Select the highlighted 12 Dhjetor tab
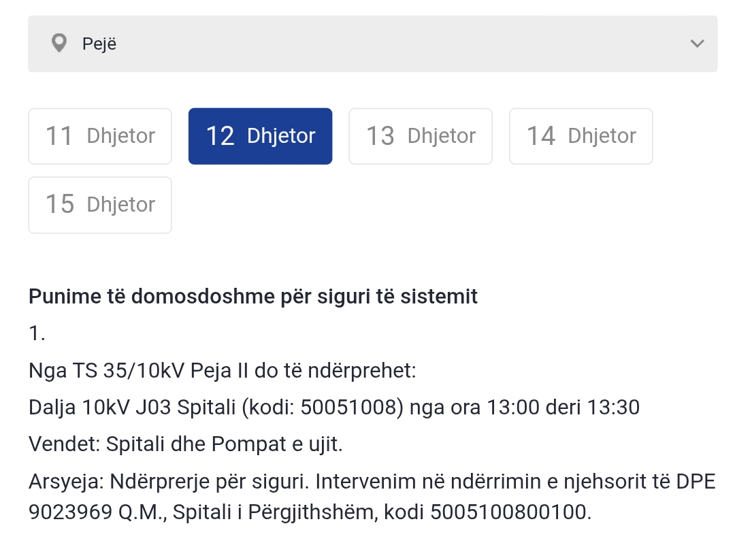Screen dimensions: 735x560 260,136
